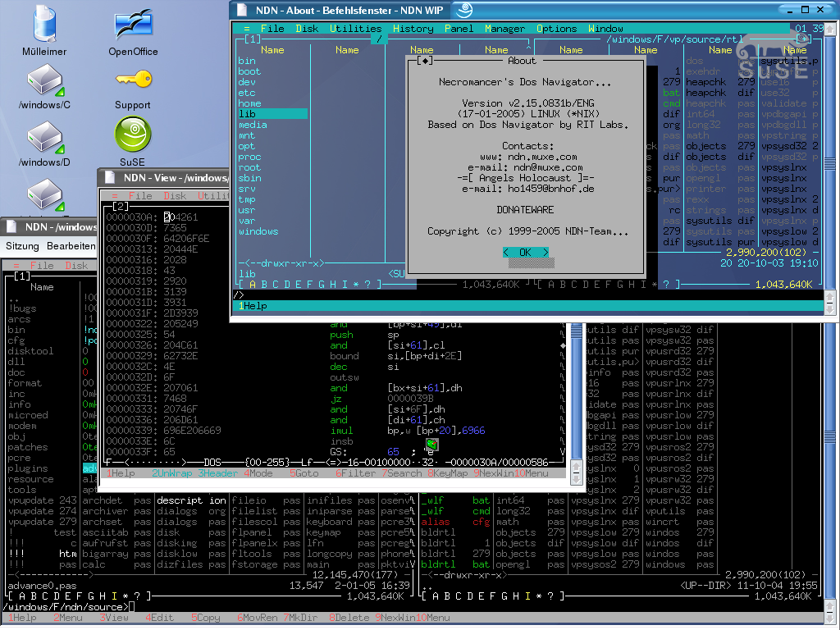The height and width of the screenshot is (630, 840).
Task: Select the disktool folder in bottom NDN panel
Action: pos(30,351)
